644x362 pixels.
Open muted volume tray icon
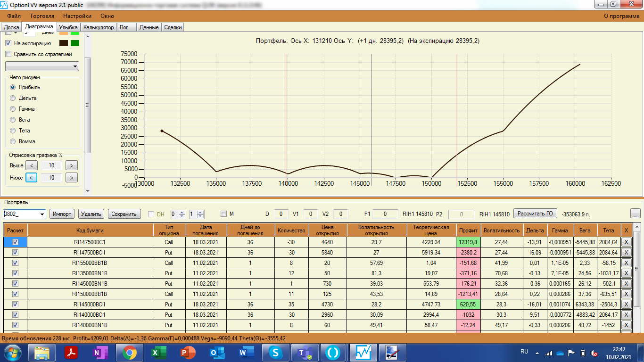click(x=594, y=352)
